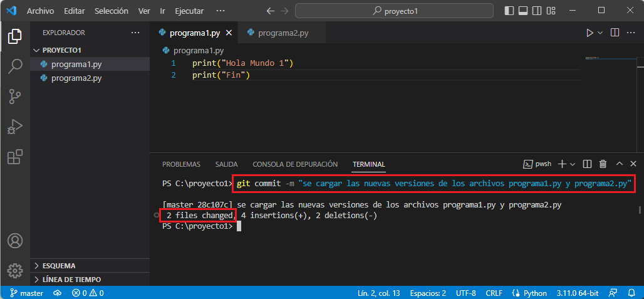Show more menus via title bar ellipsis
This screenshot has width=644, height=299.
[221, 11]
